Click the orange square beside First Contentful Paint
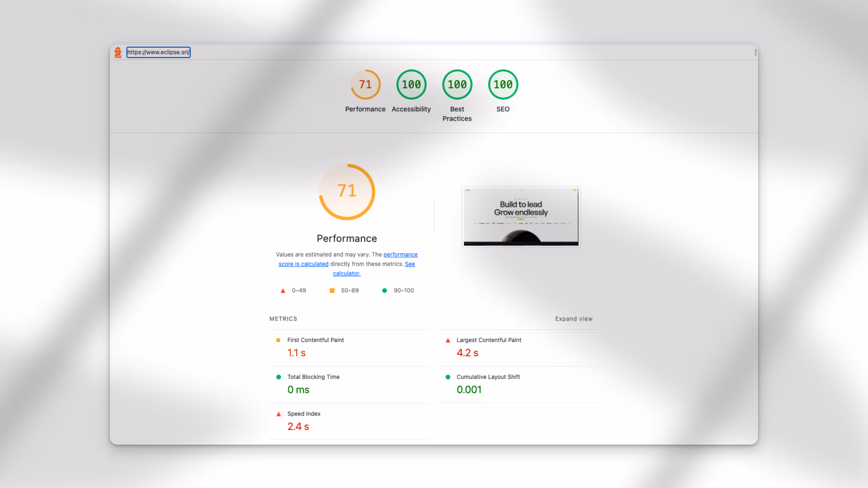The height and width of the screenshot is (488, 868). tap(278, 340)
